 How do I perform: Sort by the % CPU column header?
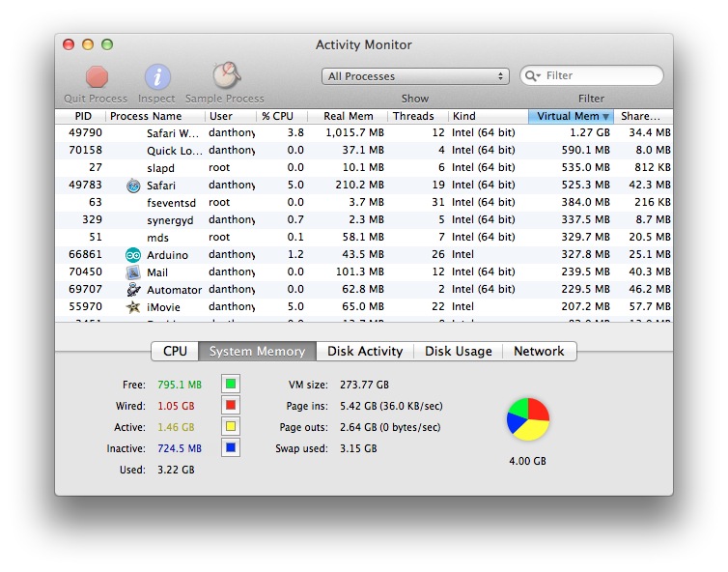point(282,116)
